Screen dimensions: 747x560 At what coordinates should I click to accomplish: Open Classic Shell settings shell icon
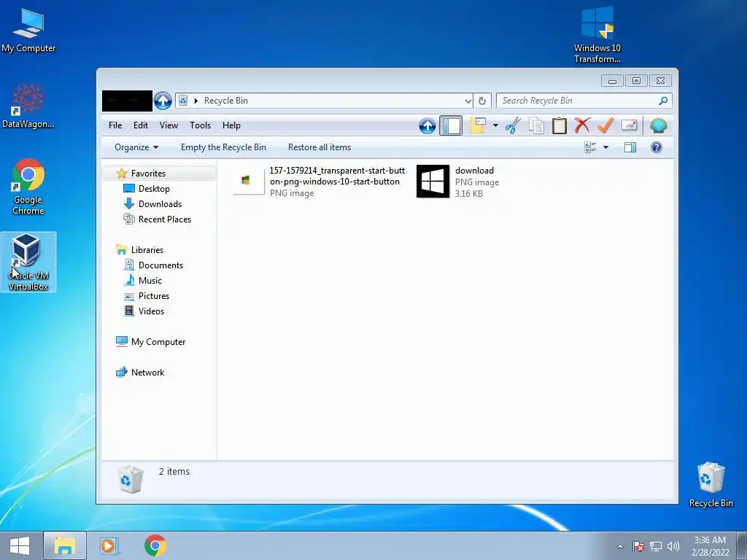[658, 125]
